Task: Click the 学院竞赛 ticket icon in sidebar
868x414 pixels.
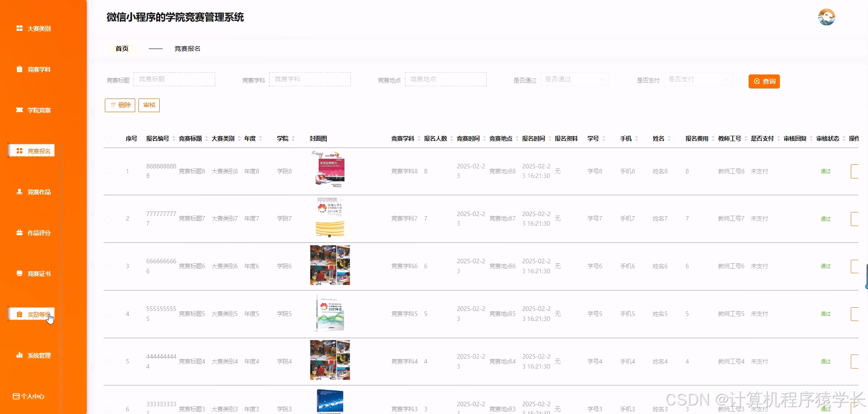Action: [x=20, y=110]
